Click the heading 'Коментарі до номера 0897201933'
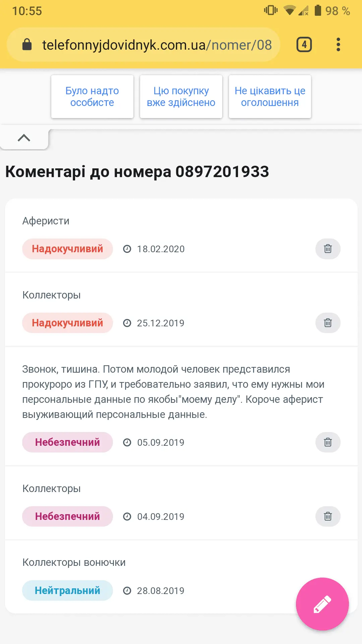The image size is (362, 644). click(137, 172)
